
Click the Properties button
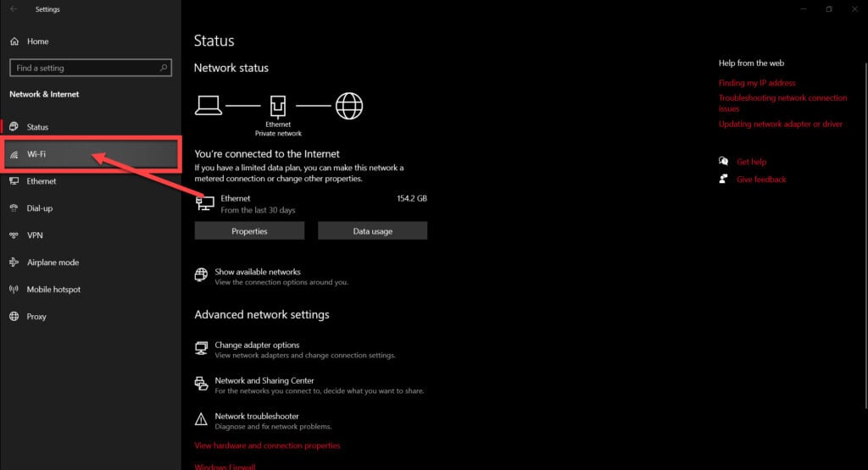click(x=249, y=231)
